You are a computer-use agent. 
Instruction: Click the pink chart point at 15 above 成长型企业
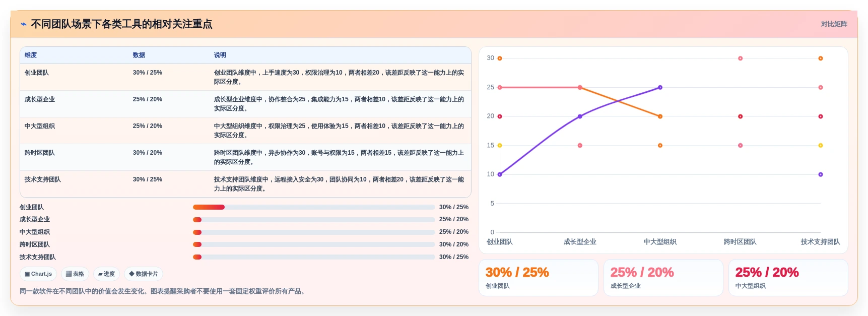pos(580,146)
